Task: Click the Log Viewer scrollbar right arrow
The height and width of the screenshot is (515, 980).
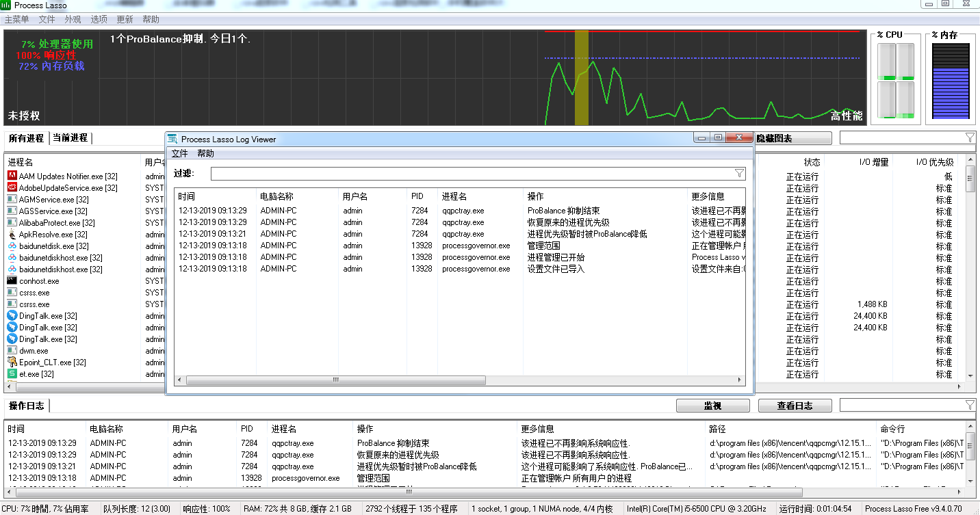Action: pos(740,380)
